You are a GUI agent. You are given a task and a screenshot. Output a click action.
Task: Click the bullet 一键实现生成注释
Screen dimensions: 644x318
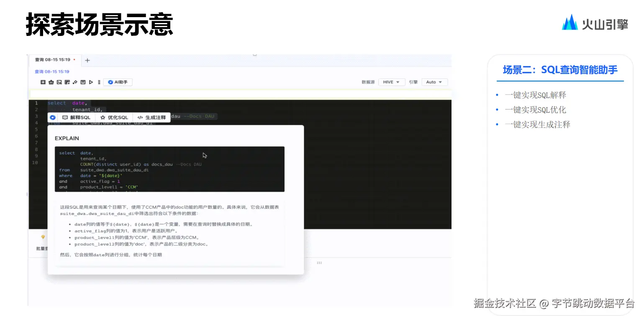click(x=537, y=125)
